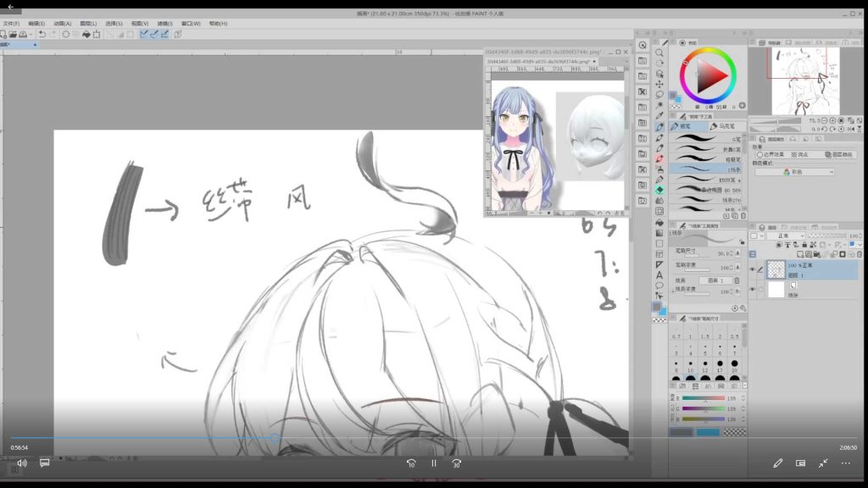The height and width of the screenshot is (488, 868).
Task: Toggle the layer color effect button
Action: point(839,155)
